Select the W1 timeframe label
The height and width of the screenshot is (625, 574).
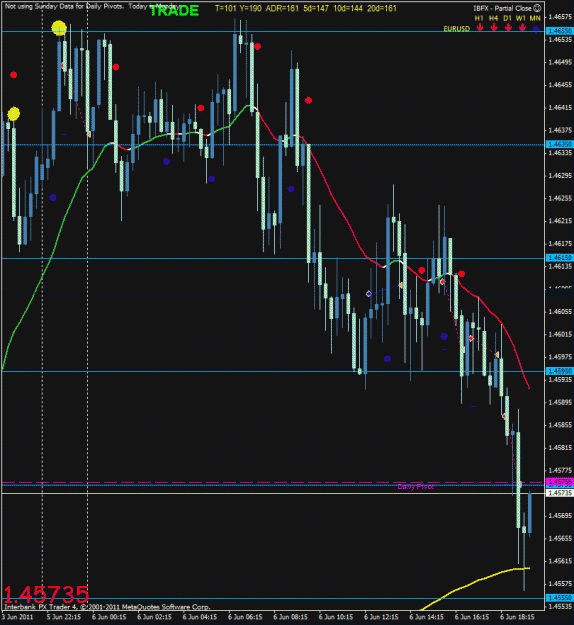(521, 18)
